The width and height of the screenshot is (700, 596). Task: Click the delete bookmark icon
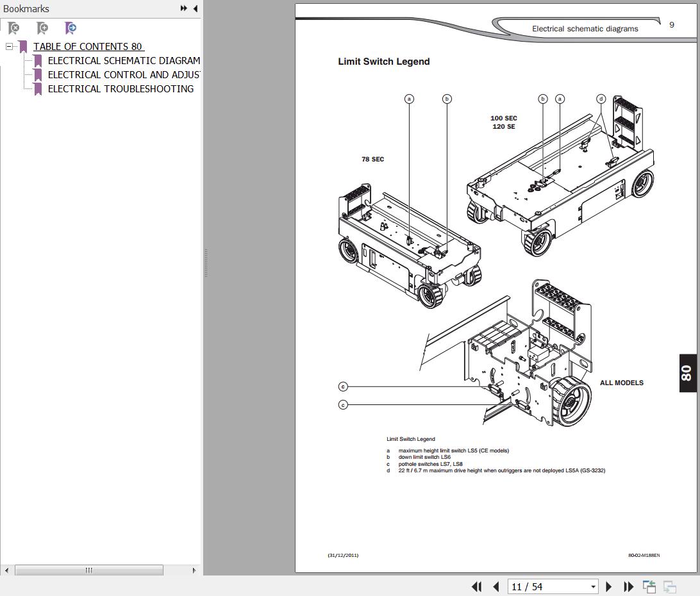click(x=14, y=28)
